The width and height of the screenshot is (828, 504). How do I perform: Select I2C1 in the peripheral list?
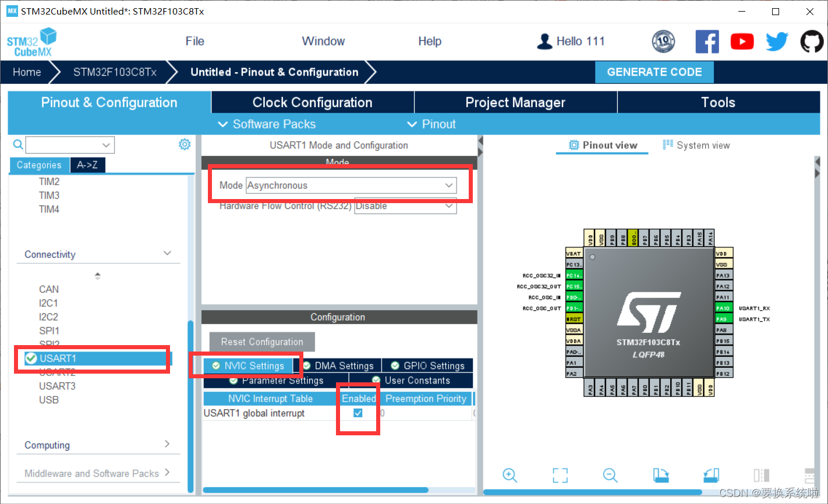click(x=48, y=303)
